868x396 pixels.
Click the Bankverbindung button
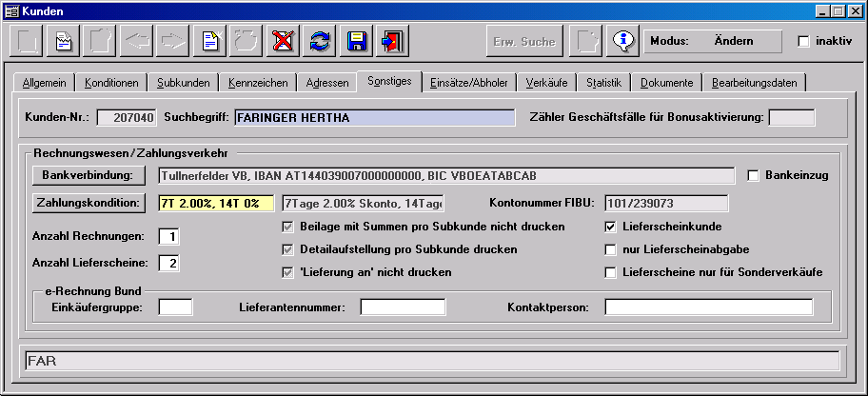click(89, 175)
